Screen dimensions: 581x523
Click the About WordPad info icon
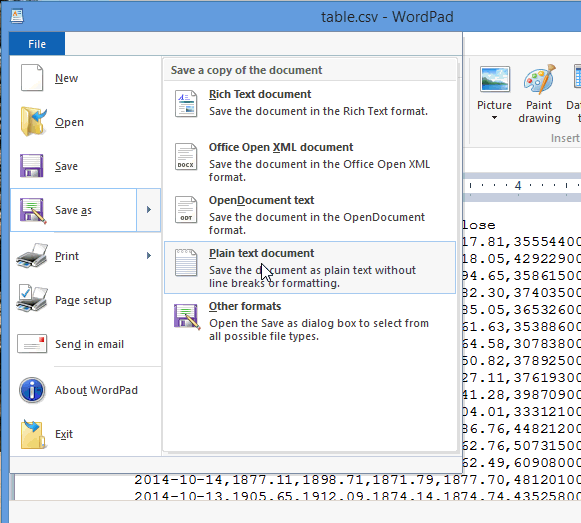32,390
